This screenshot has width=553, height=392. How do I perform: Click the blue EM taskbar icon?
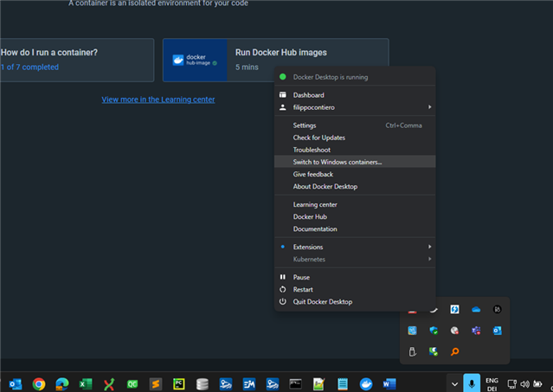coord(249,384)
